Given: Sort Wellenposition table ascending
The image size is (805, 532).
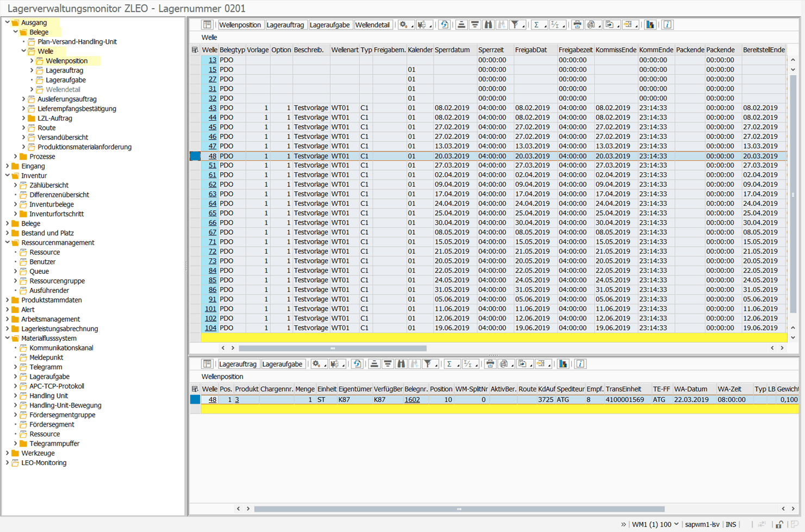Looking at the screenshot, I should (x=374, y=364).
